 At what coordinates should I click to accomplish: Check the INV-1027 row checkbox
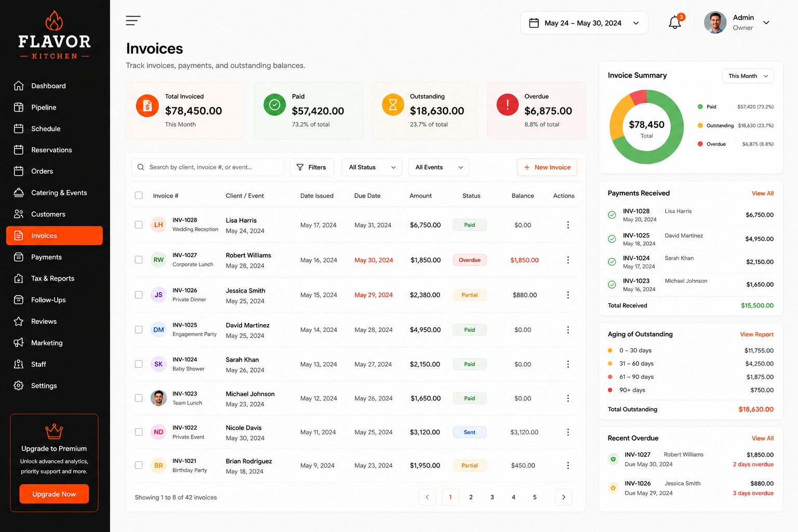139,260
